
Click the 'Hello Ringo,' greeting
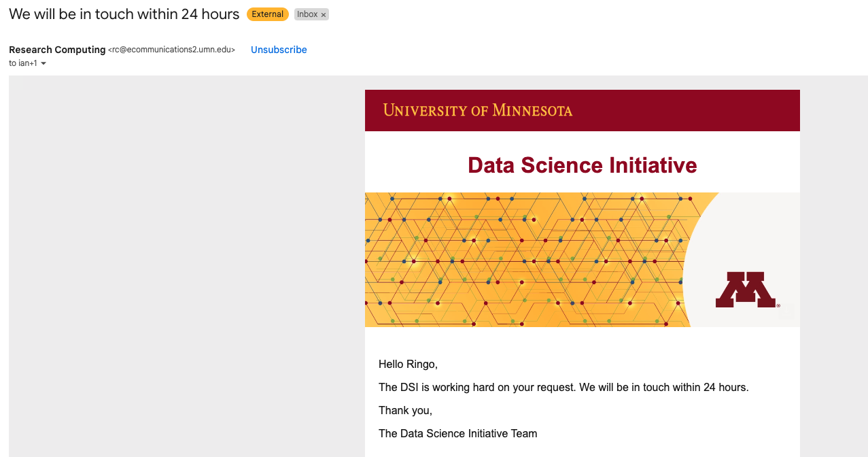tap(408, 365)
